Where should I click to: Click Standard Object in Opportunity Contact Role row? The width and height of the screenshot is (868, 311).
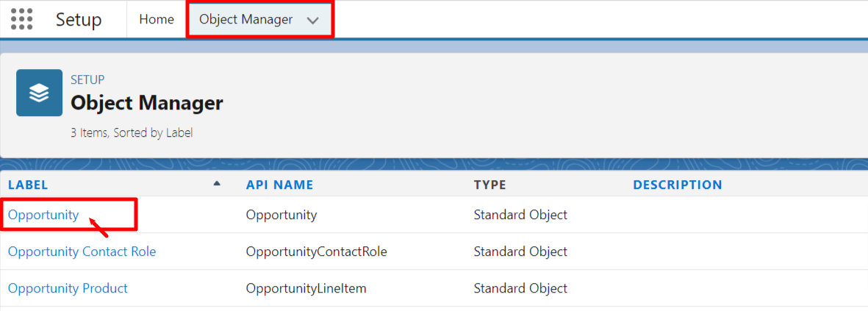coord(520,251)
